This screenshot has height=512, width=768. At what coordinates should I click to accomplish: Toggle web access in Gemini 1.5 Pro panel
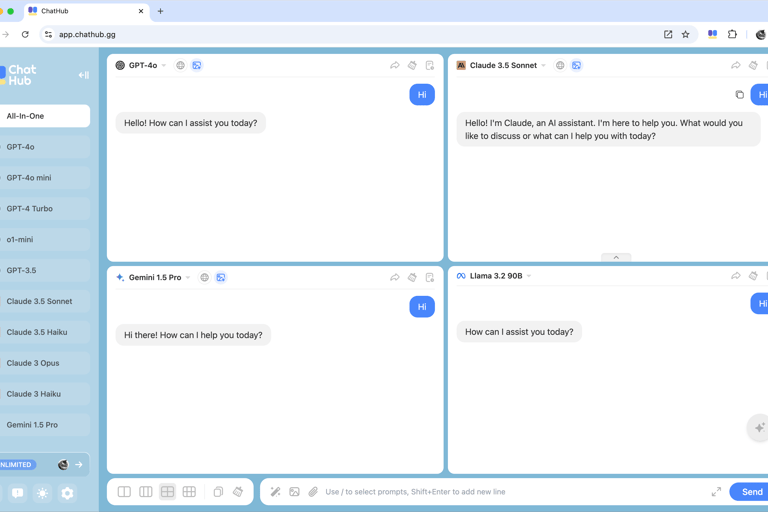click(204, 277)
